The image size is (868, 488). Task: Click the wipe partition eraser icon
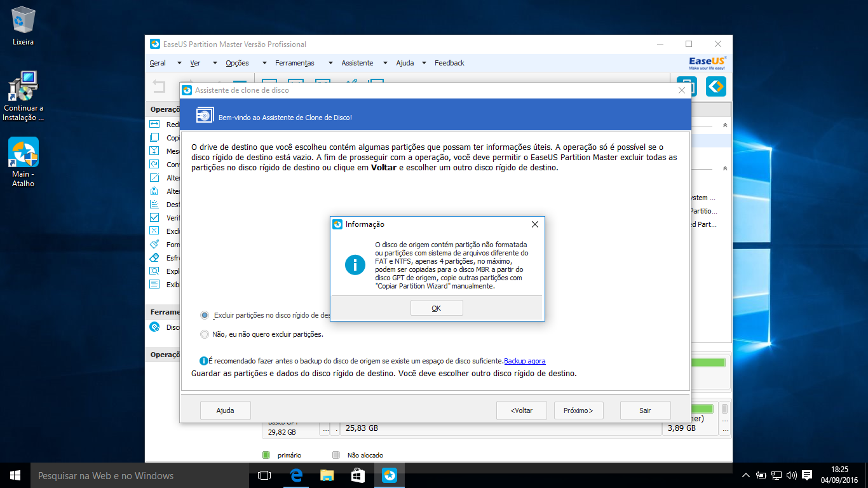tap(154, 258)
